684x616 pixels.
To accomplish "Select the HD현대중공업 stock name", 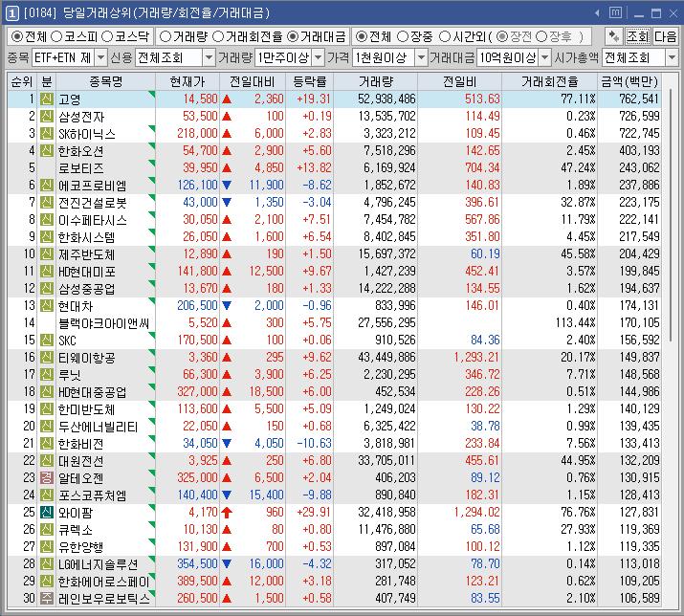I will (x=93, y=392).
